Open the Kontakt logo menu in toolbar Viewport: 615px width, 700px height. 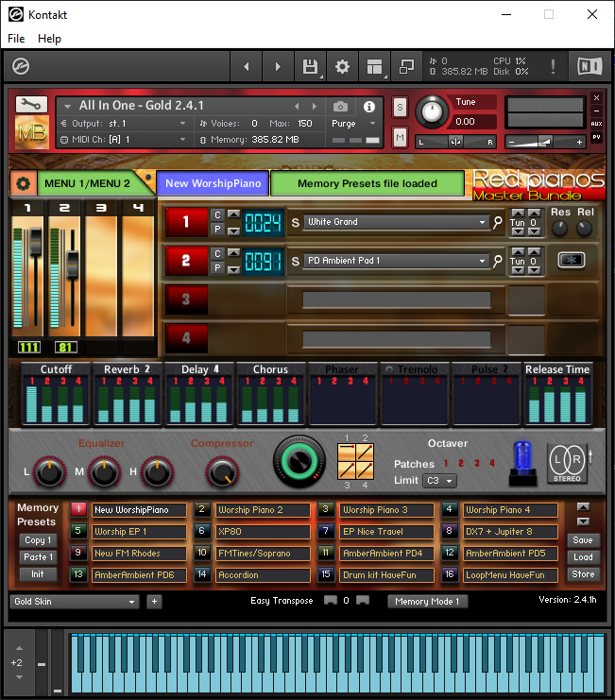[21, 66]
